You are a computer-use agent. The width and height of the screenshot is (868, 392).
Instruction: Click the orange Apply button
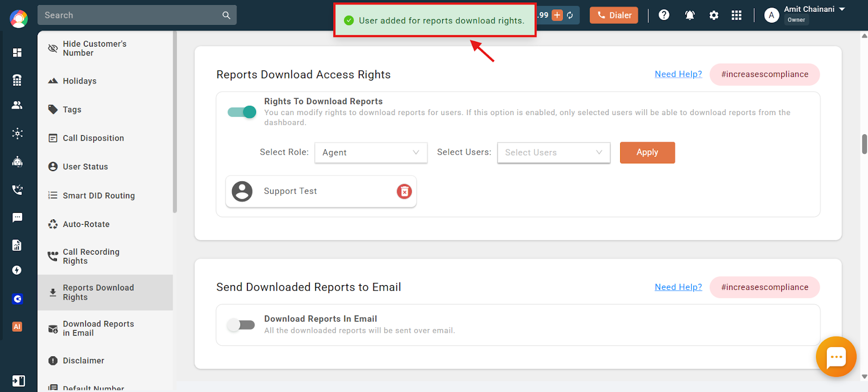647,153
